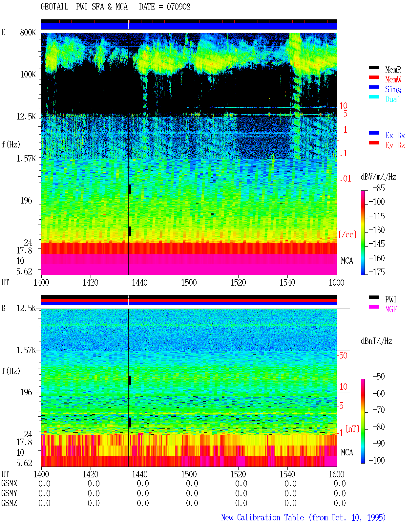420x523 pixels.
Task: Click the '100K' frequency label
Action: [x=28, y=74]
